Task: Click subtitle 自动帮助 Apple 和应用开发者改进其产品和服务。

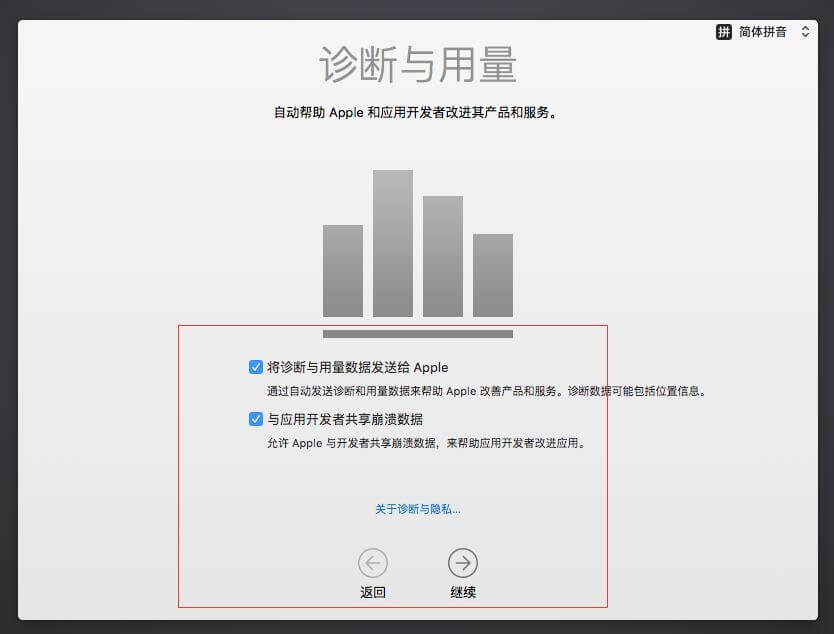Action: 415,113
